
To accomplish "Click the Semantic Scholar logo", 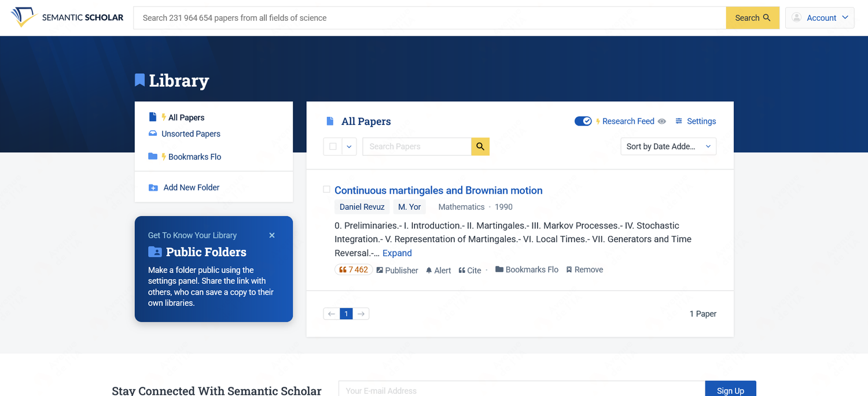I will coord(67,17).
